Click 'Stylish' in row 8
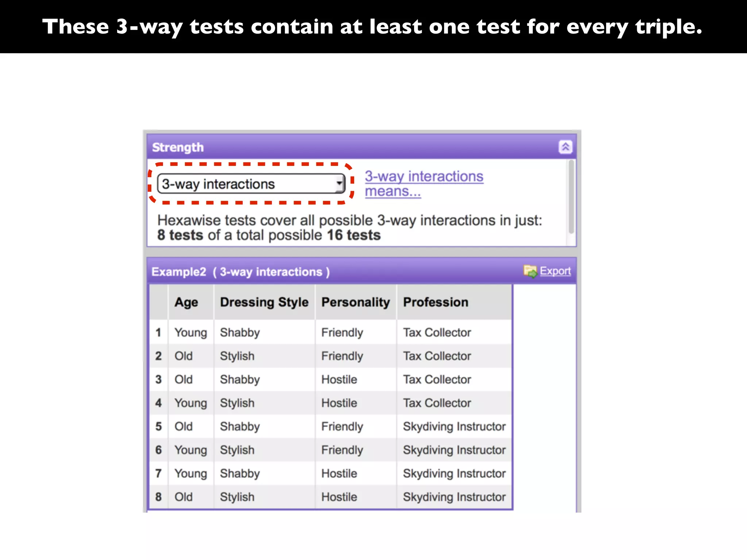 tap(237, 497)
